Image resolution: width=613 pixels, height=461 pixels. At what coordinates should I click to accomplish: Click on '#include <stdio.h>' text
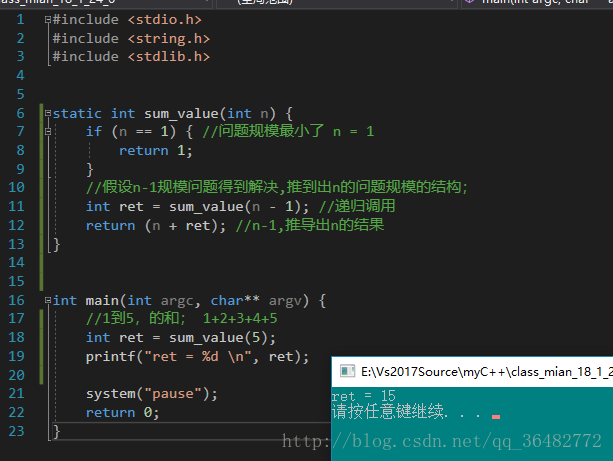click(x=127, y=20)
